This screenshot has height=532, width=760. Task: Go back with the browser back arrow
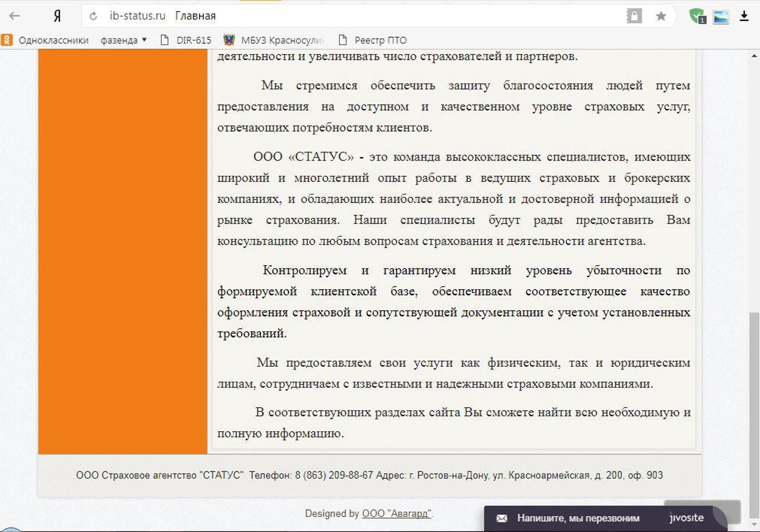pyautogui.click(x=15, y=16)
